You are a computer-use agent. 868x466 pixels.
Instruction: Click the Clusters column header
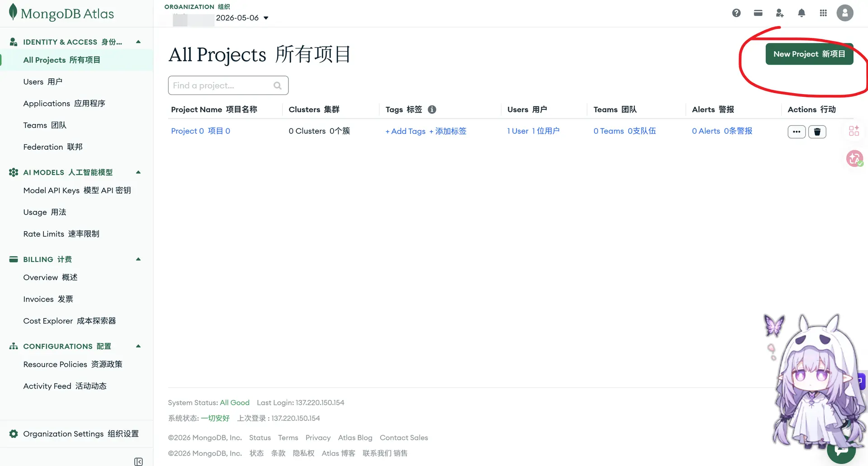pos(314,109)
